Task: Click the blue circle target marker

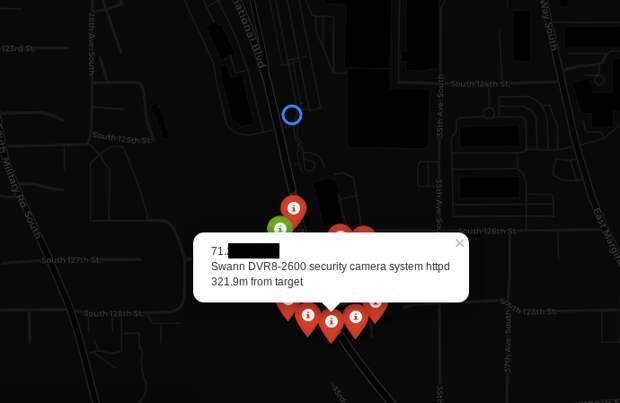Action: click(292, 115)
